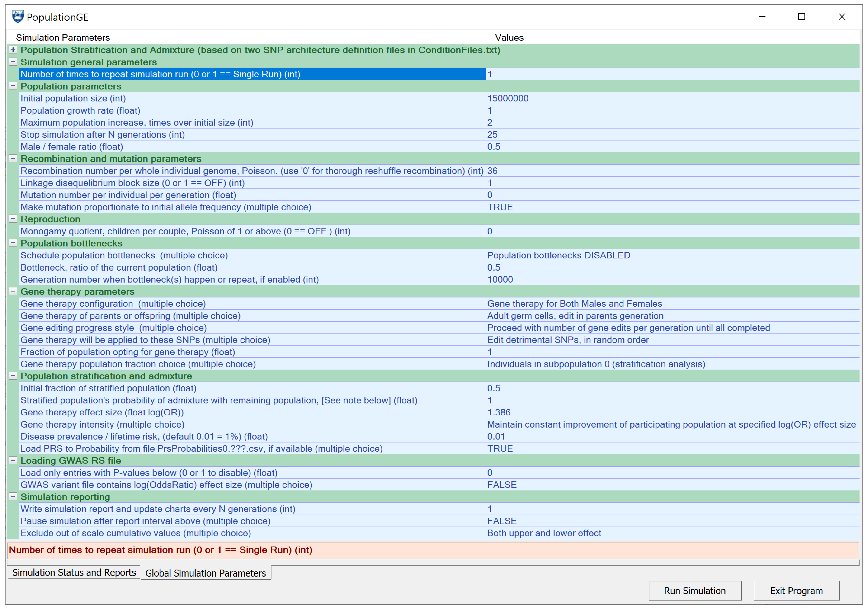Edit Bottleneck ratio of current population value

(673, 267)
